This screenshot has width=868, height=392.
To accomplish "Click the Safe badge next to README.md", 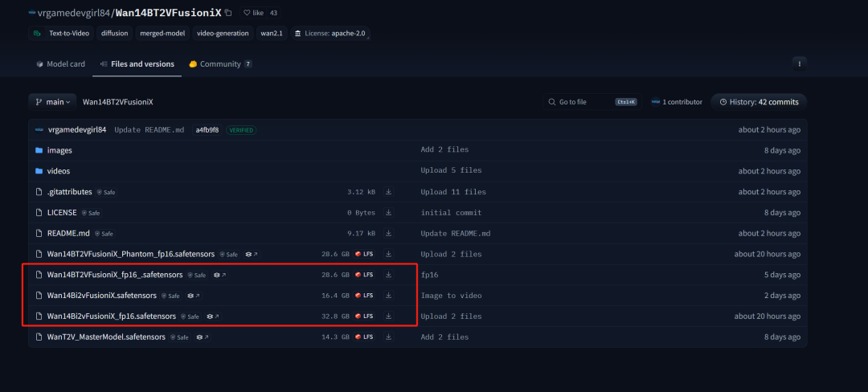I will (104, 234).
